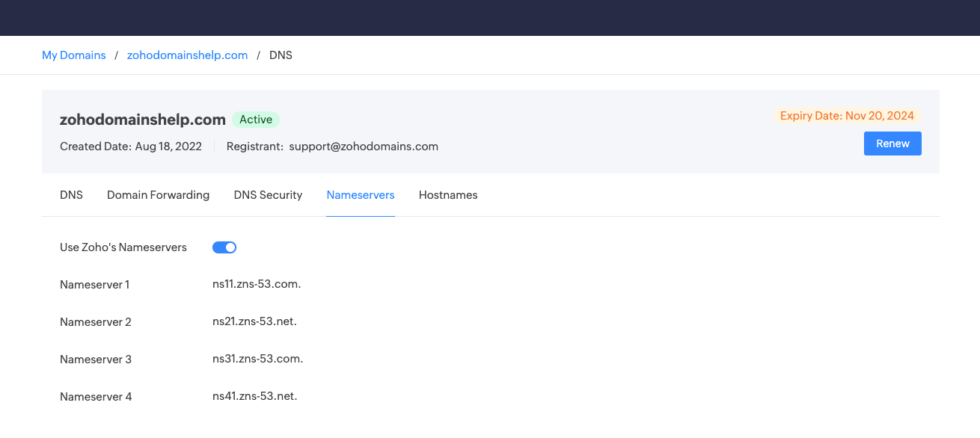This screenshot has width=980, height=438.
Task: Click Use Zoho's Nameservers label
Action: (123, 247)
